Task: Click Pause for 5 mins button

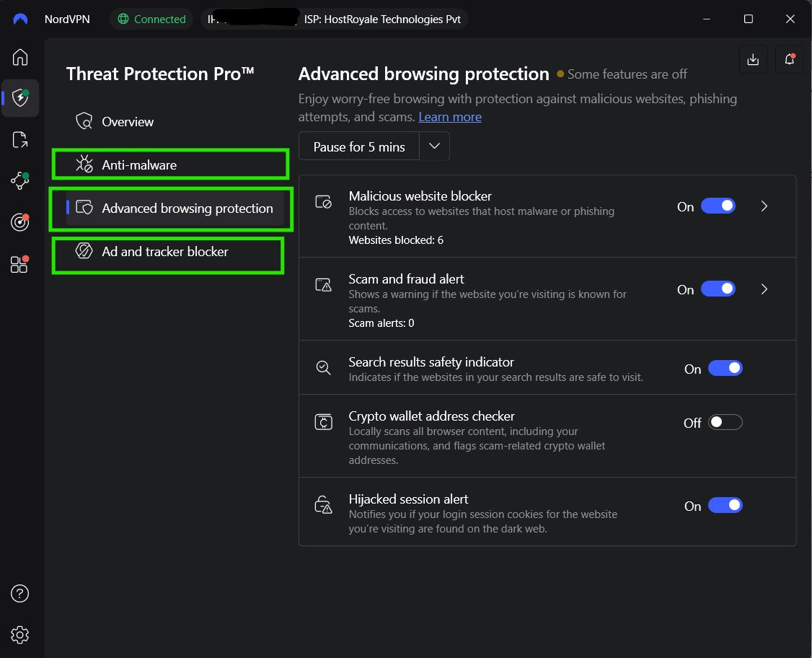Action: click(x=359, y=146)
